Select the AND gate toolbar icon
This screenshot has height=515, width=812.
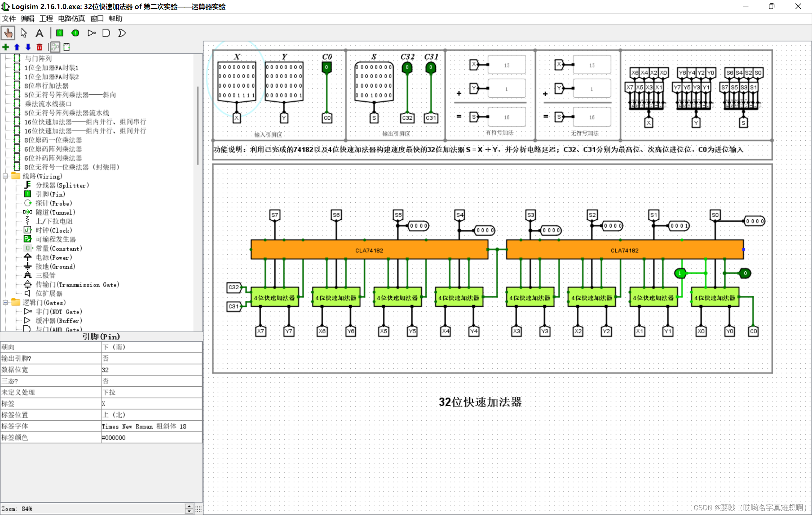pyautogui.click(x=106, y=33)
